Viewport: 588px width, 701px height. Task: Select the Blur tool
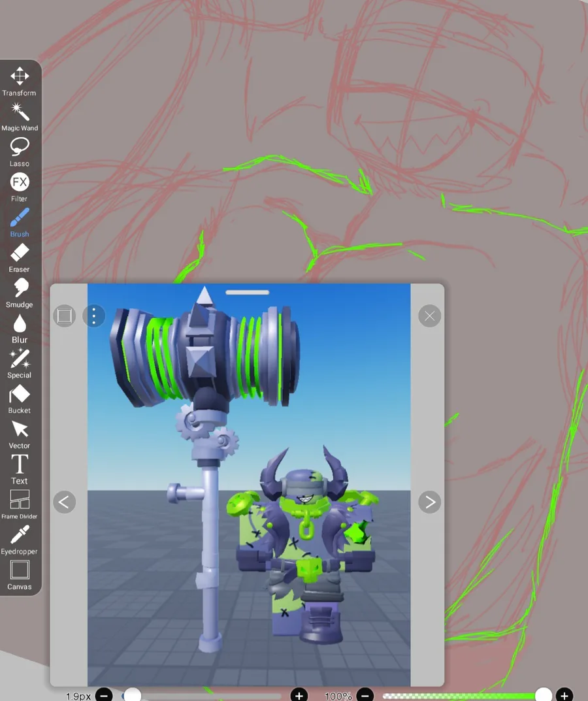[x=19, y=329]
